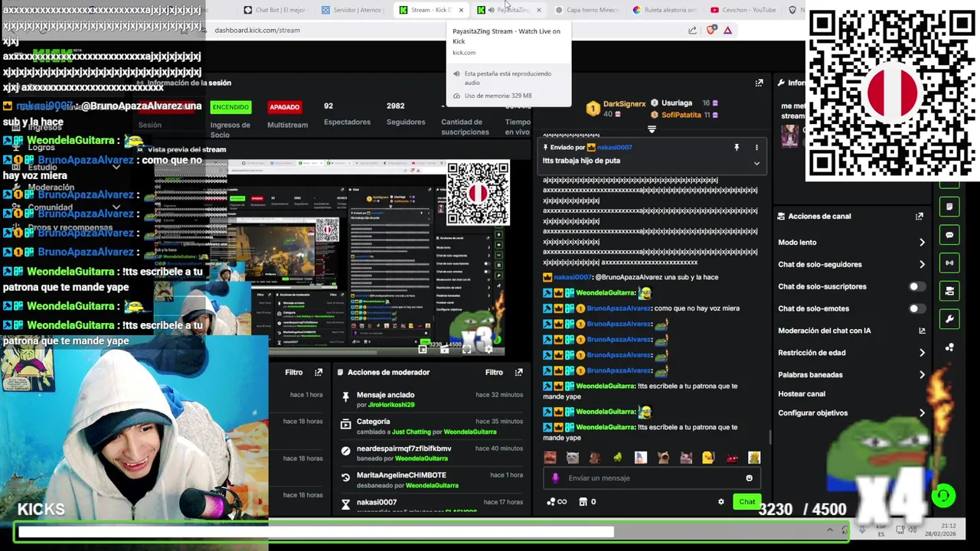Open Brave Shields lion icon
This screenshot has width=980, height=551.
(x=711, y=30)
